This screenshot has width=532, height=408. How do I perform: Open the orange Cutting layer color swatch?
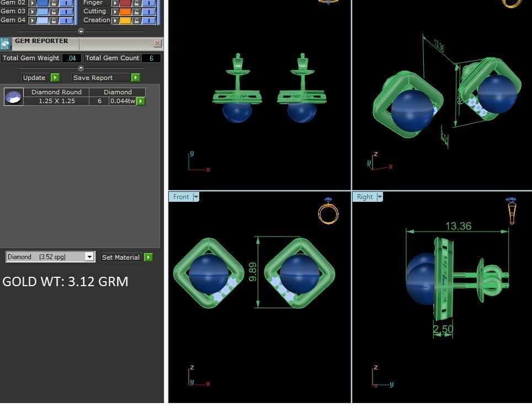point(125,12)
